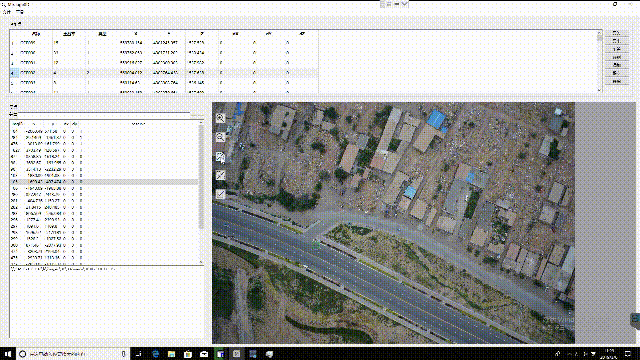Open File Explorer from the taskbar
The height and width of the screenshot is (360, 640).
[x=171, y=354]
